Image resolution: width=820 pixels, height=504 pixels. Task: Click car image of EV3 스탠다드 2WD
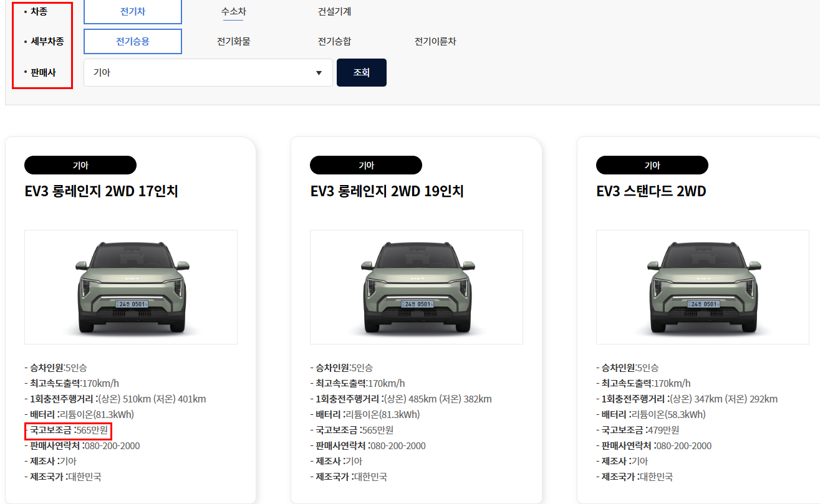pos(703,287)
